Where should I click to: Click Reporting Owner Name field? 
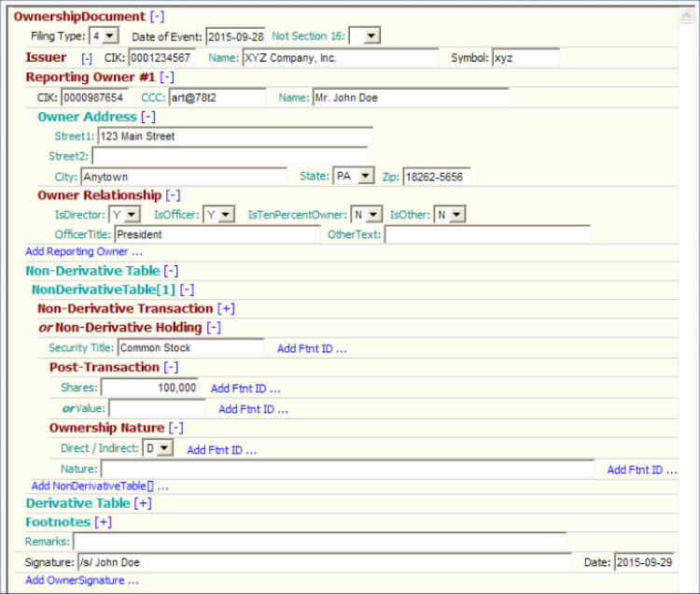(x=411, y=97)
